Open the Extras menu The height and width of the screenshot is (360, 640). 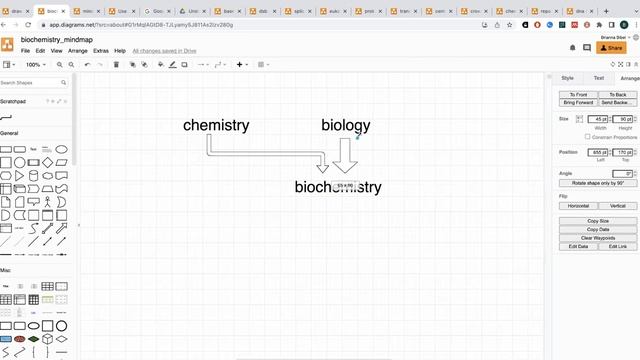pos(101,51)
